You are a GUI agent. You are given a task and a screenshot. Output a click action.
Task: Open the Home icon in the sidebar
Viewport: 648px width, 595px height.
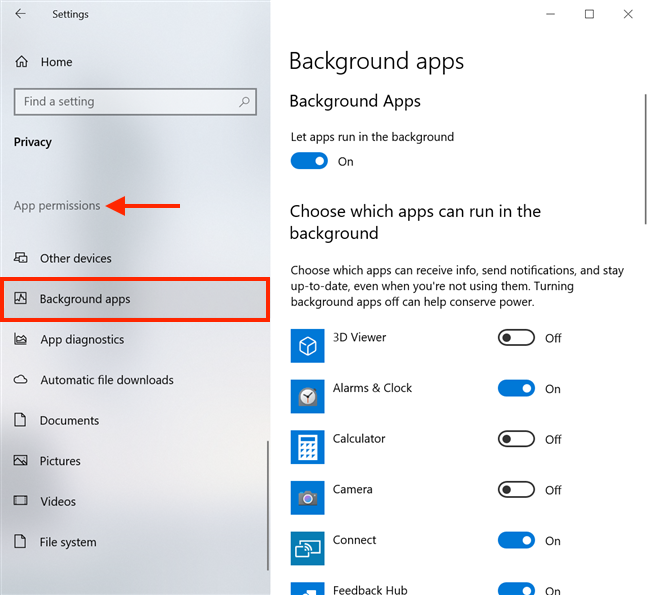click(21, 62)
